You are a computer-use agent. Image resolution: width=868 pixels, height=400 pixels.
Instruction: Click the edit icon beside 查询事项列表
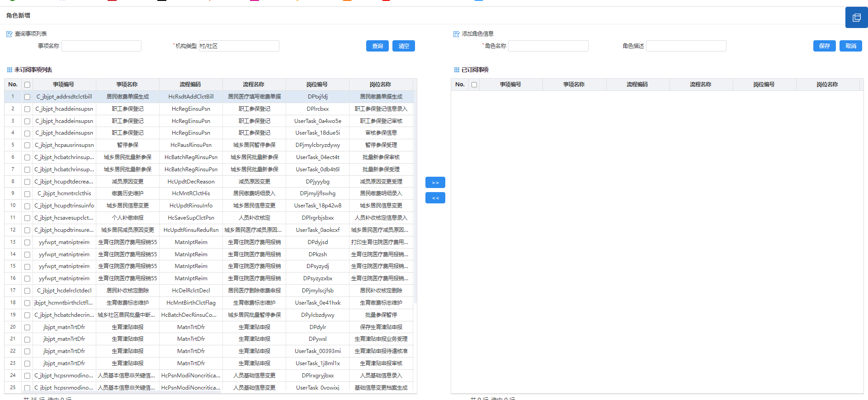click(x=9, y=34)
